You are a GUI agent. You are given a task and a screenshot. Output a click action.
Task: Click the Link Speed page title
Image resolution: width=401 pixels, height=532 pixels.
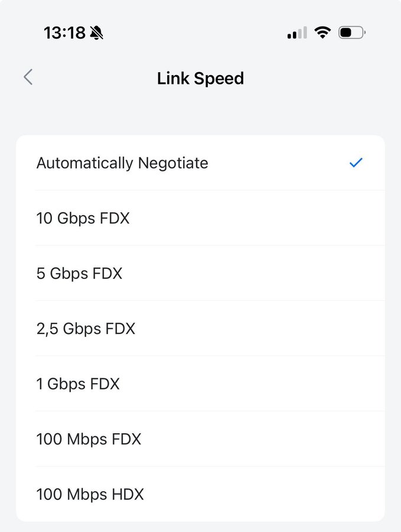pyautogui.click(x=200, y=78)
